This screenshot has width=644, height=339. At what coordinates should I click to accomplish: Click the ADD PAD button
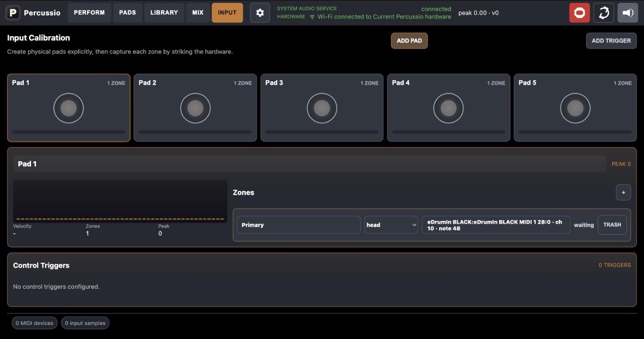coord(409,41)
